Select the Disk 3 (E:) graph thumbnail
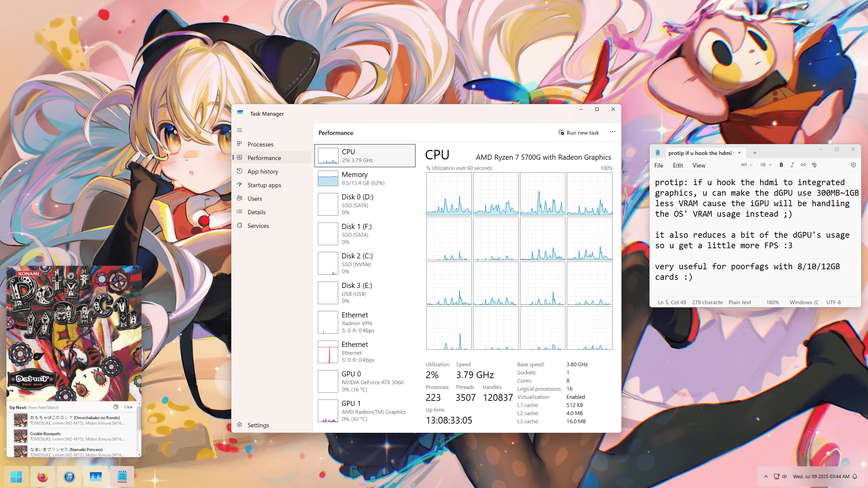Viewport: 868px width, 488px height. point(328,293)
